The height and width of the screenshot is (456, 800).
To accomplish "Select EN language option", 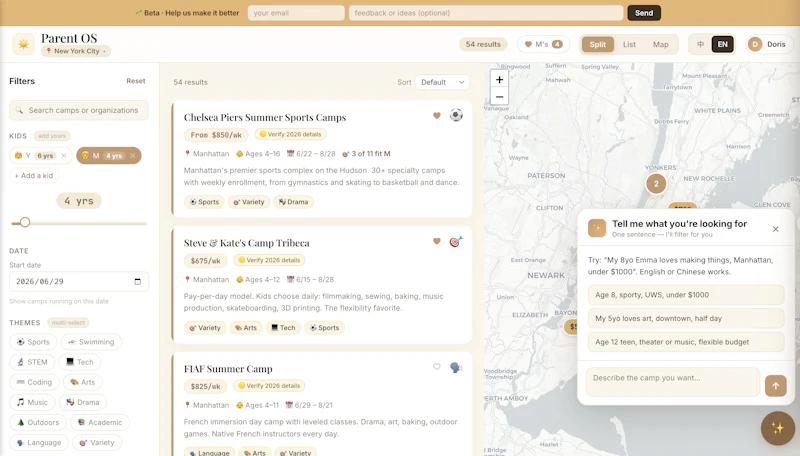I will 722,44.
